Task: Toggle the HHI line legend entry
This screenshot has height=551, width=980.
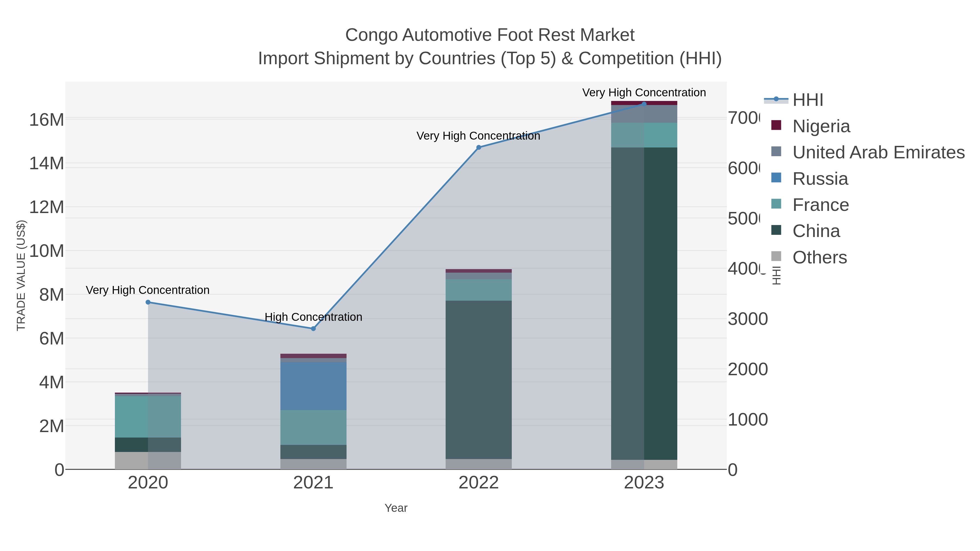Action: [x=794, y=100]
